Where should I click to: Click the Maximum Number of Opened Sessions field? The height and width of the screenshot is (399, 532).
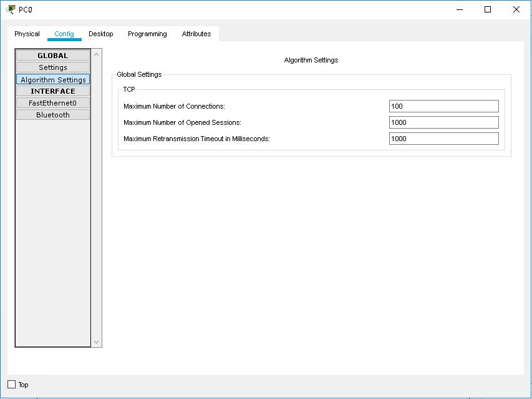pyautogui.click(x=443, y=122)
